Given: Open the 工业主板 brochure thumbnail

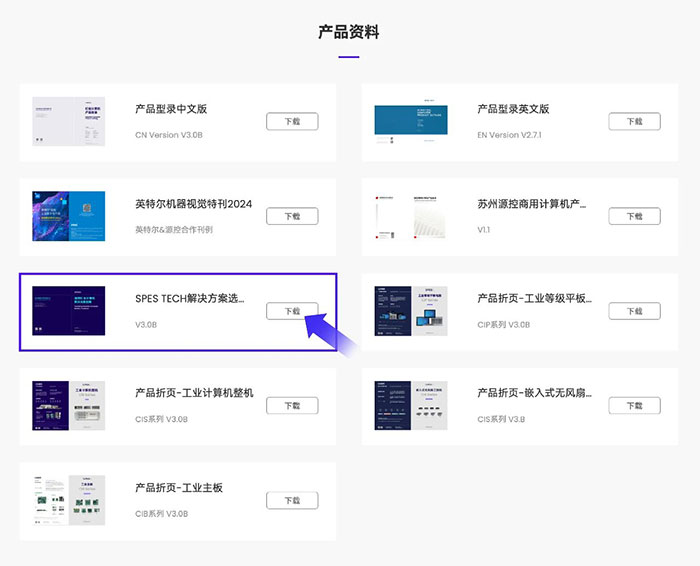Looking at the screenshot, I should (x=69, y=500).
